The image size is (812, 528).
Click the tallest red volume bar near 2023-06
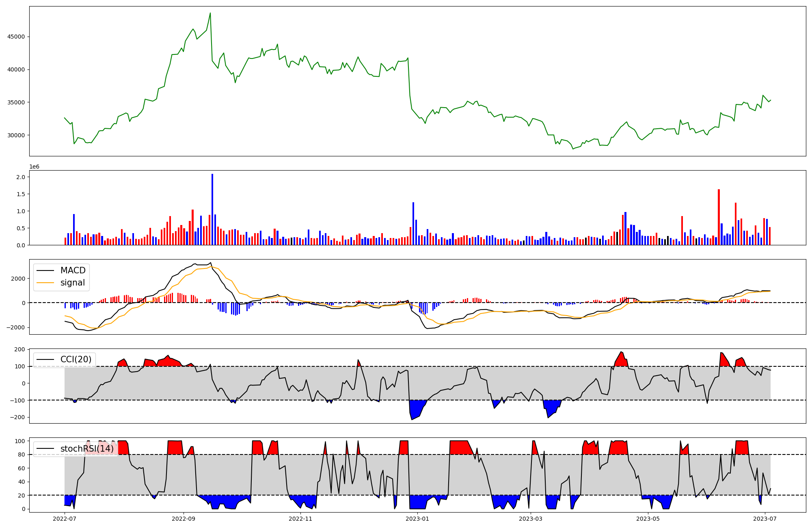click(x=719, y=217)
